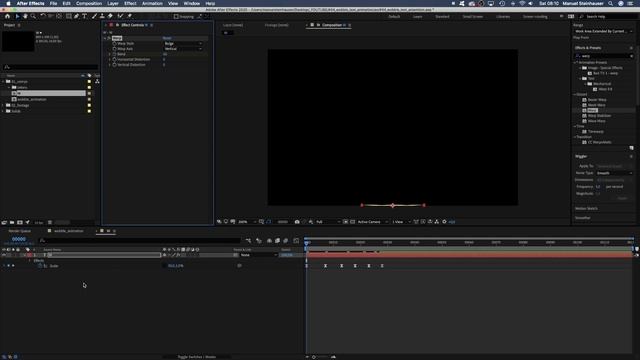
Task: Open the Layer menu
Action: point(113,3)
